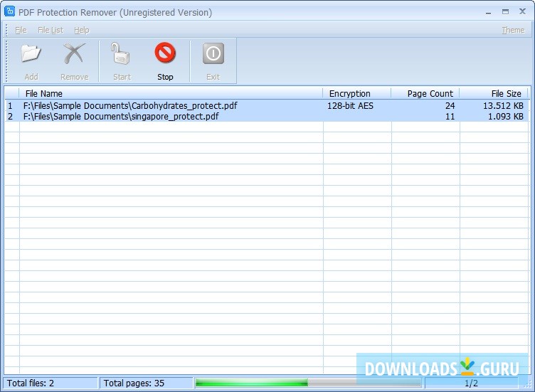Open the Theme menu
535x392 pixels.
pos(513,30)
